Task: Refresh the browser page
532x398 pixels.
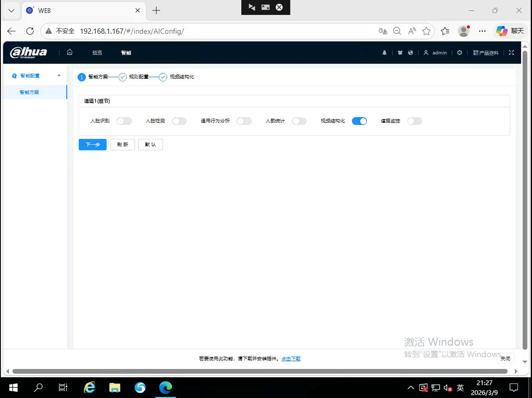Action: click(30, 31)
